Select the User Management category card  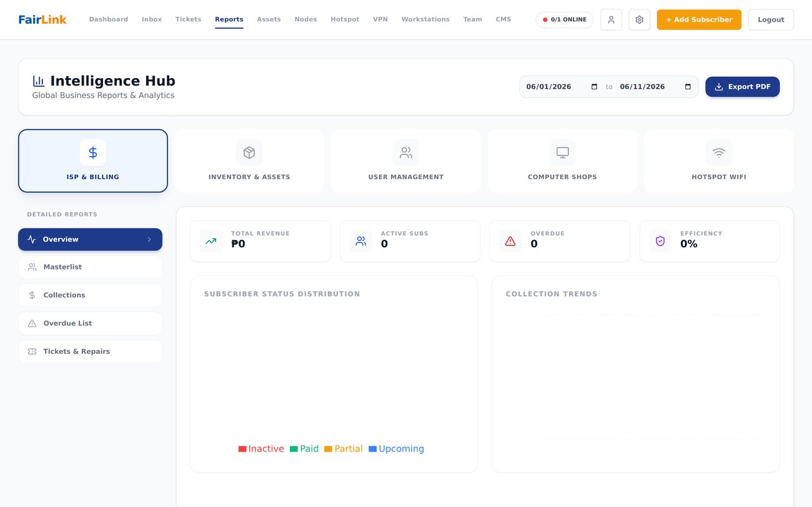tap(406, 161)
